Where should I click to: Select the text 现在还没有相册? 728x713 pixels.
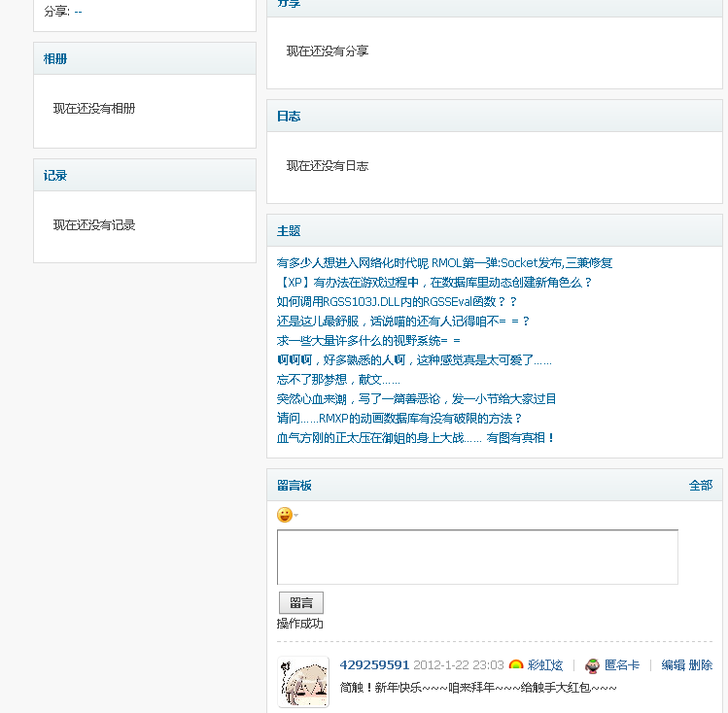94,108
